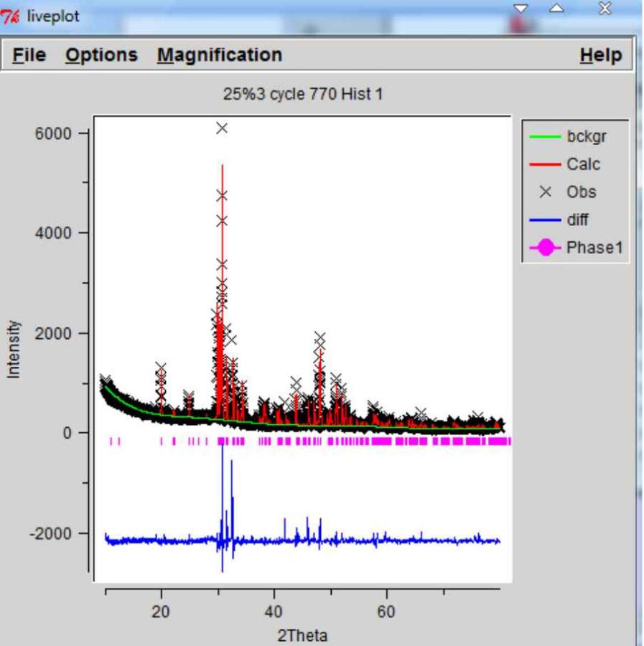This screenshot has height=646, width=644.
Task: Click the 40 tick label on x-axis
Action: click(274, 612)
